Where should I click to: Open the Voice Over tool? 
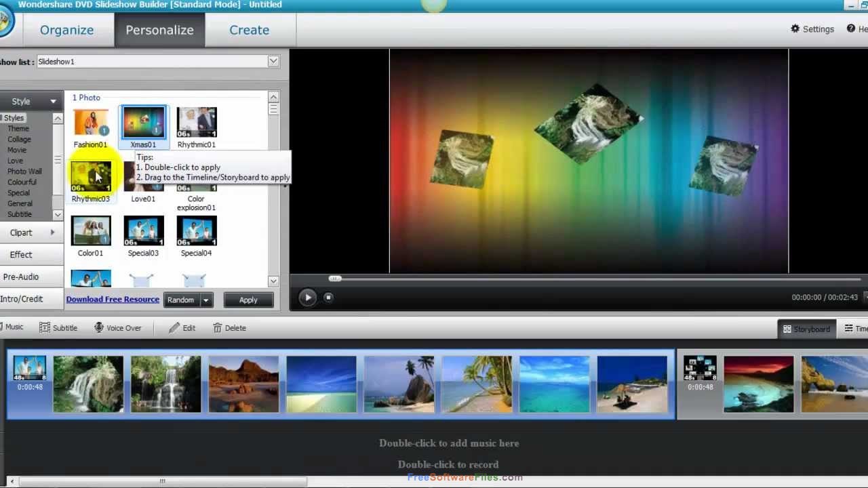(x=117, y=328)
